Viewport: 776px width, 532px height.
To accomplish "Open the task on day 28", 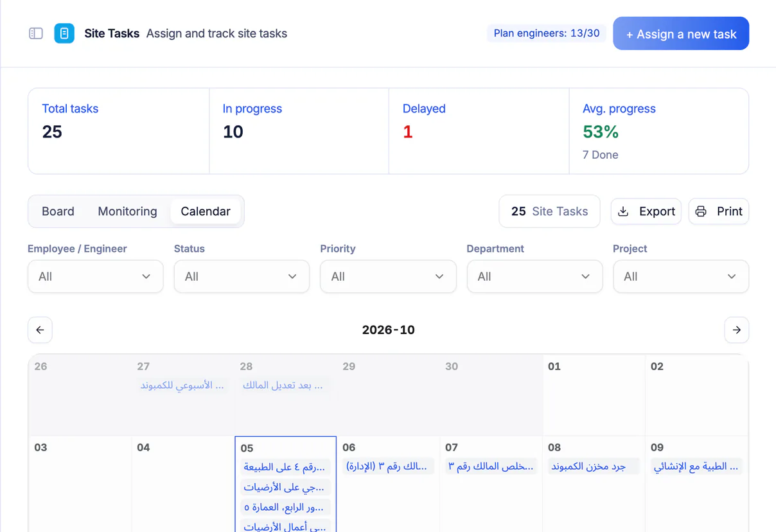I will tap(285, 386).
